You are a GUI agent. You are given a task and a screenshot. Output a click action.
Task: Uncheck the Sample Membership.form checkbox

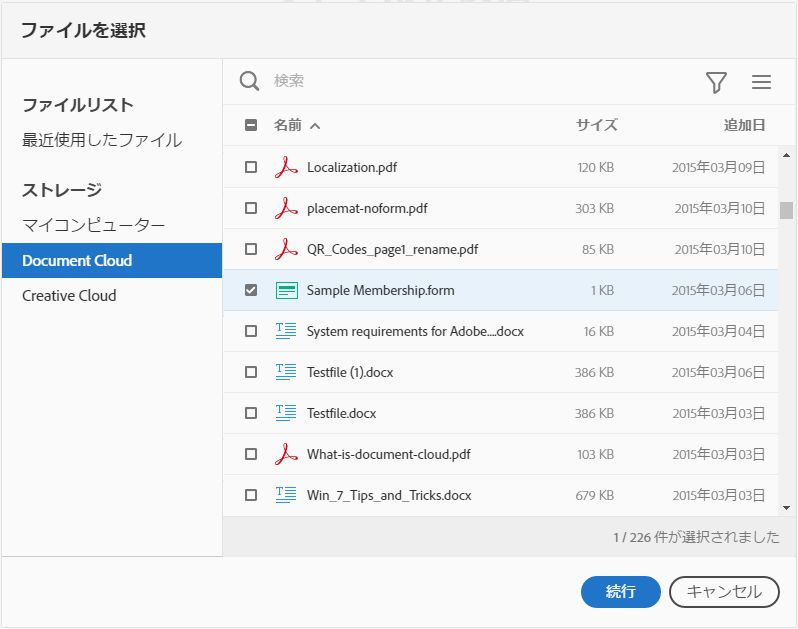coord(251,290)
